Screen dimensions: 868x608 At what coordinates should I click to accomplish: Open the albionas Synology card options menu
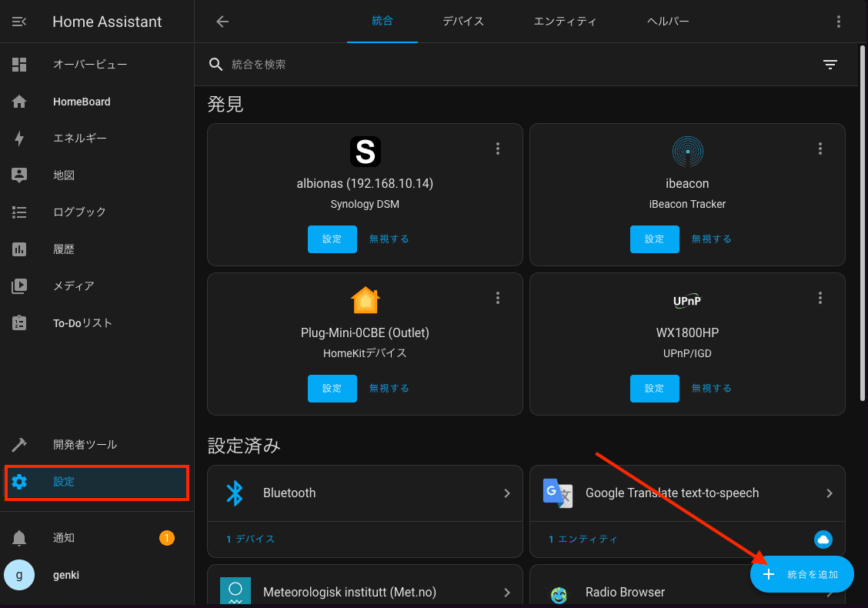pos(498,149)
